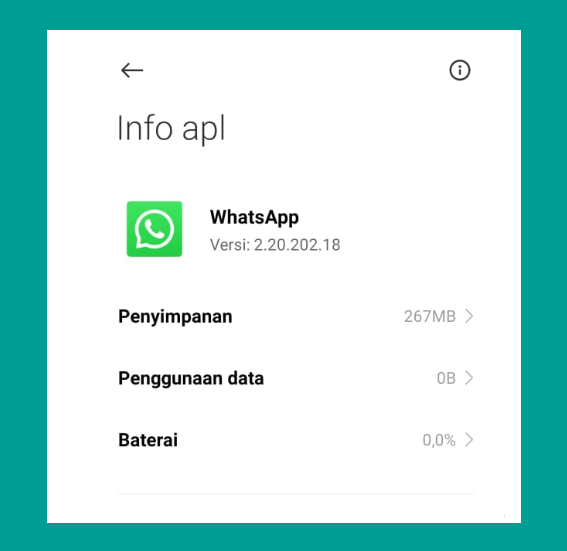Open the info circle icon
The image size is (567, 551).
click(460, 70)
